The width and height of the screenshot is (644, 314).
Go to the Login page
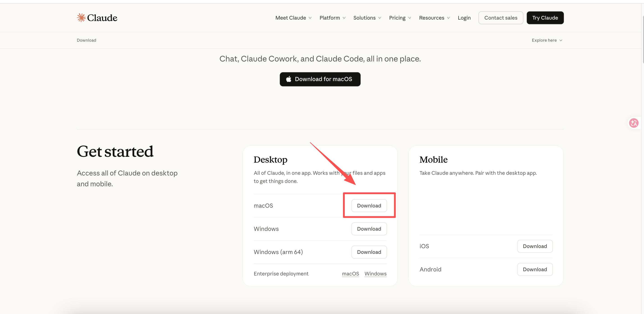tap(464, 18)
